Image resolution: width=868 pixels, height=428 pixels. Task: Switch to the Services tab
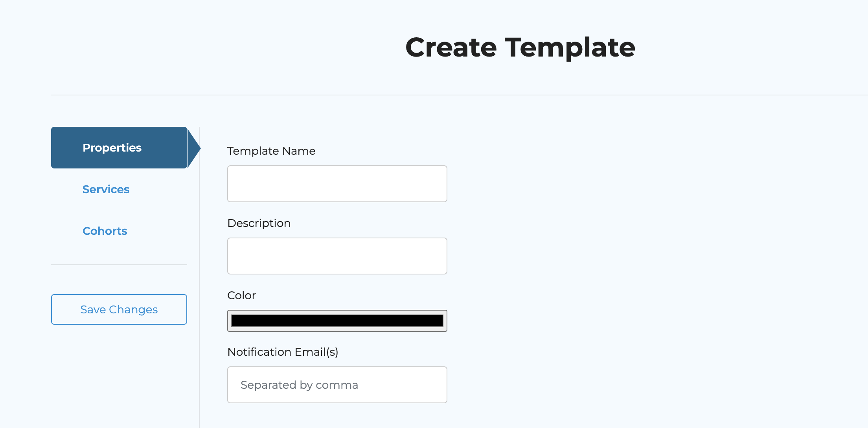pyautogui.click(x=106, y=189)
